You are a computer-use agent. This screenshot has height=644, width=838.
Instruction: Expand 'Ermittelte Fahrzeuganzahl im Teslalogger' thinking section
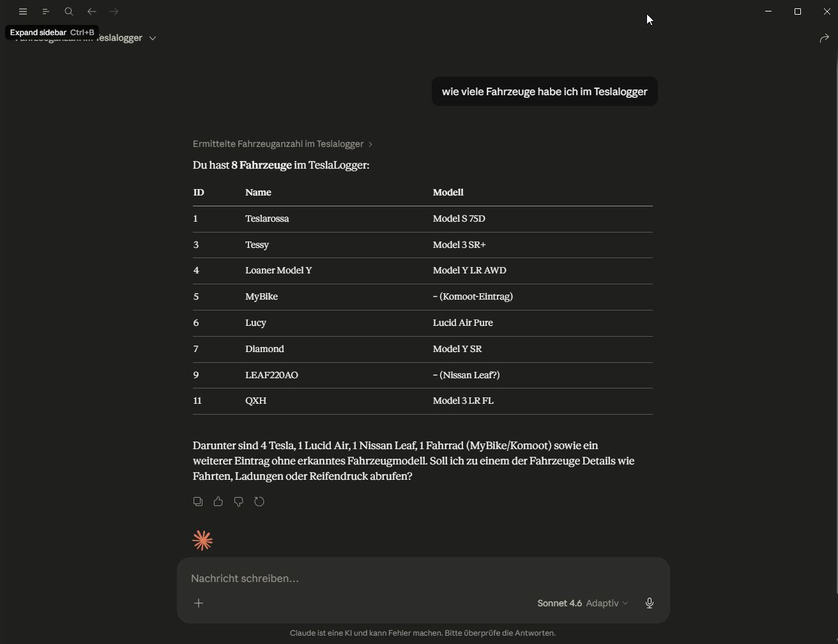(283, 144)
